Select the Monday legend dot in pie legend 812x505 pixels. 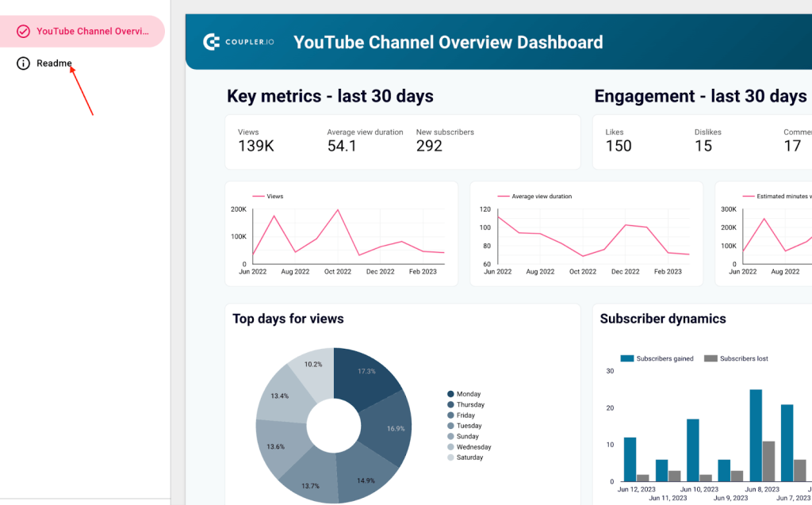[x=450, y=393]
